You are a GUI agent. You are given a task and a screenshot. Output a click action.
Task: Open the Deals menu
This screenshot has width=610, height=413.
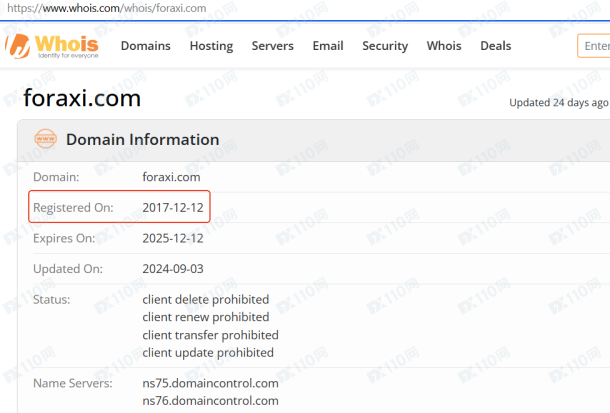496,46
